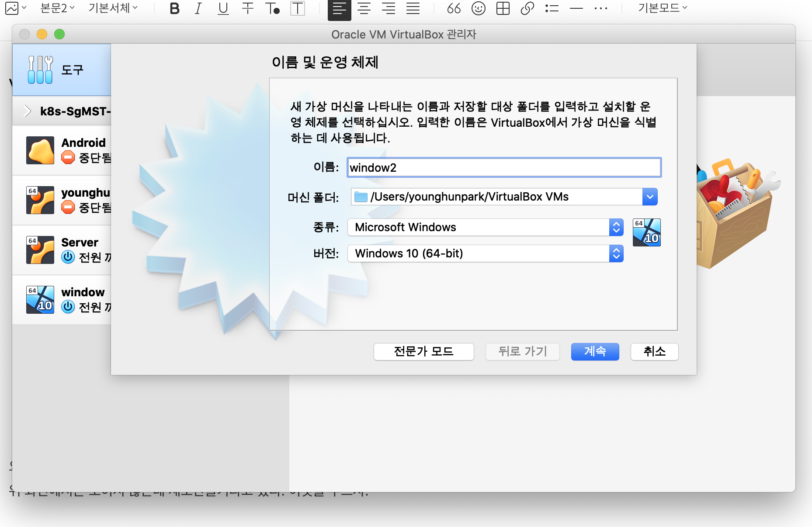Select the younghu virtual machine
This screenshot has width=812, height=527.
pos(62,200)
